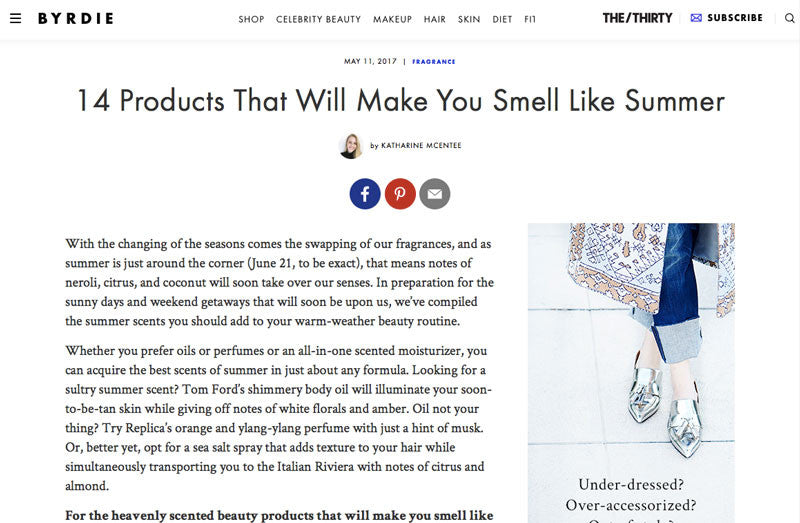Click the Subscribe envelope icon
Image resolution: width=800 pixels, height=523 pixels.
(x=696, y=18)
